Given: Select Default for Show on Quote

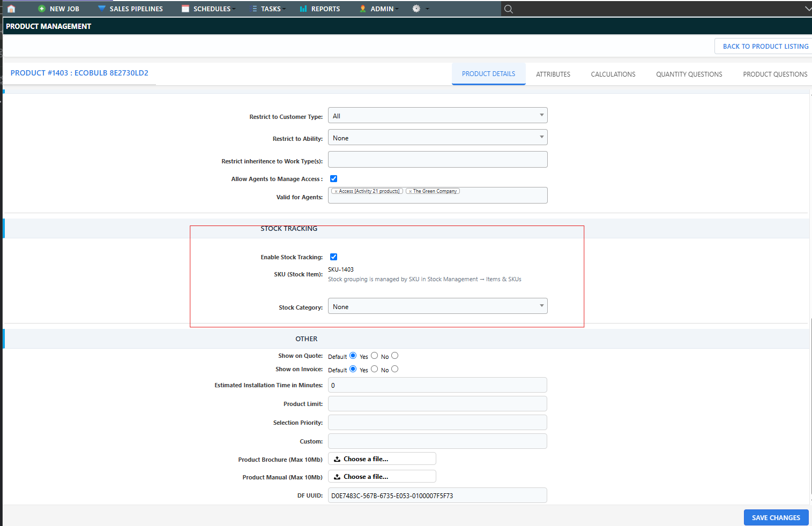Looking at the screenshot, I should (x=353, y=356).
